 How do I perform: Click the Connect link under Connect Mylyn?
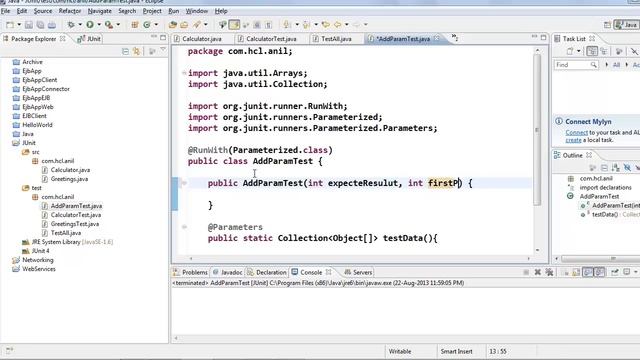click(x=576, y=133)
